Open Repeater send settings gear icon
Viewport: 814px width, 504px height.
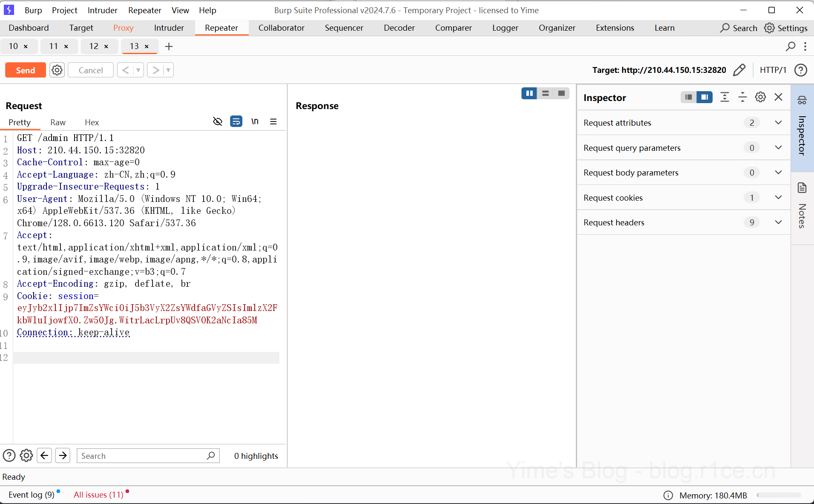click(57, 70)
